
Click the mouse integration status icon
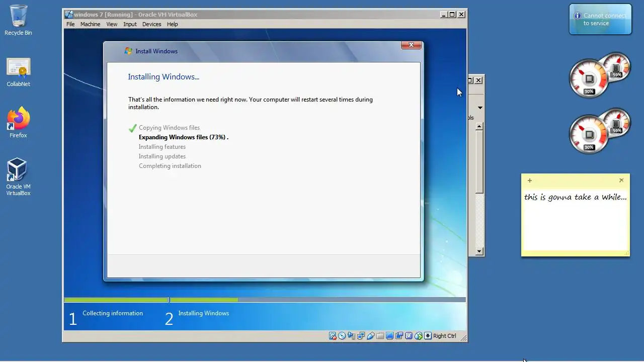418,336
